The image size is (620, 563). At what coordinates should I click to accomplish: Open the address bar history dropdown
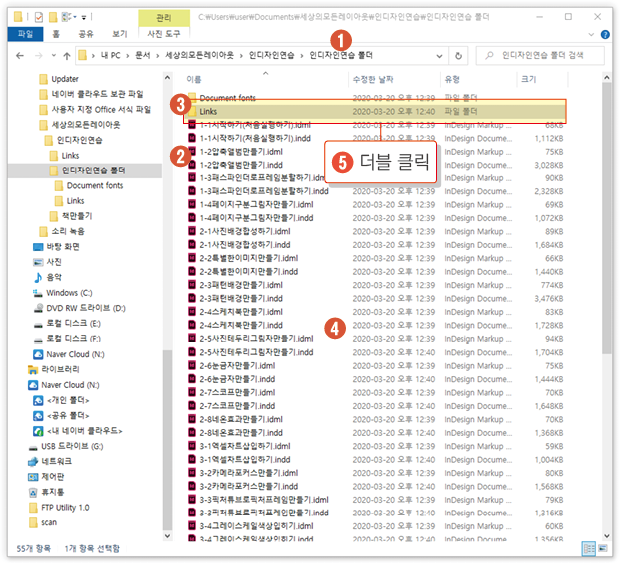[x=439, y=56]
